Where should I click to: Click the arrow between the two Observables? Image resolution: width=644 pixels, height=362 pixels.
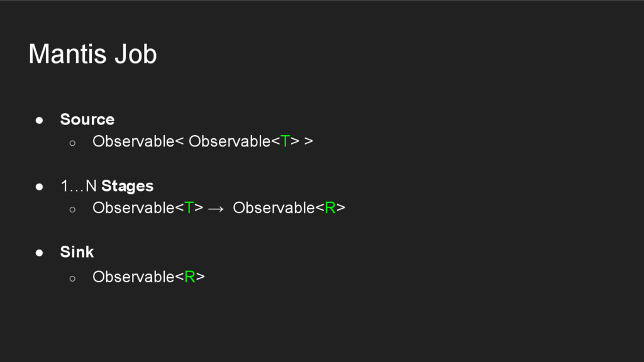215,209
